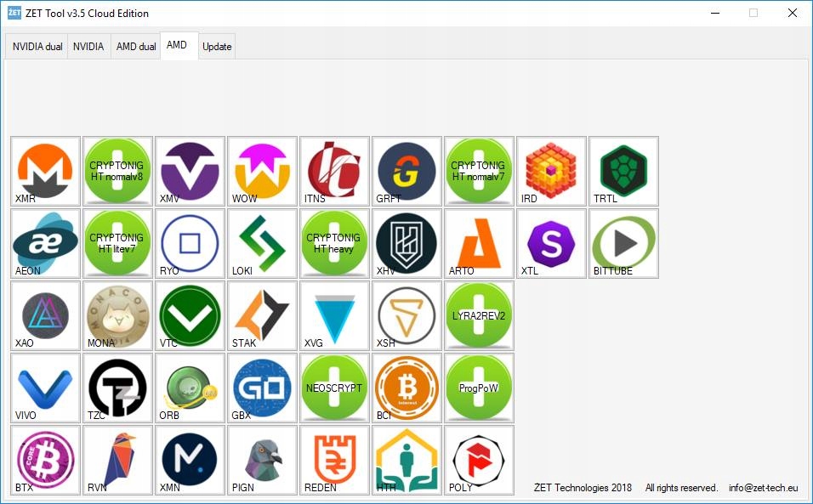Select the XAO coin icon
Viewport: 813px width, 504px height.
[x=46, y=316]
